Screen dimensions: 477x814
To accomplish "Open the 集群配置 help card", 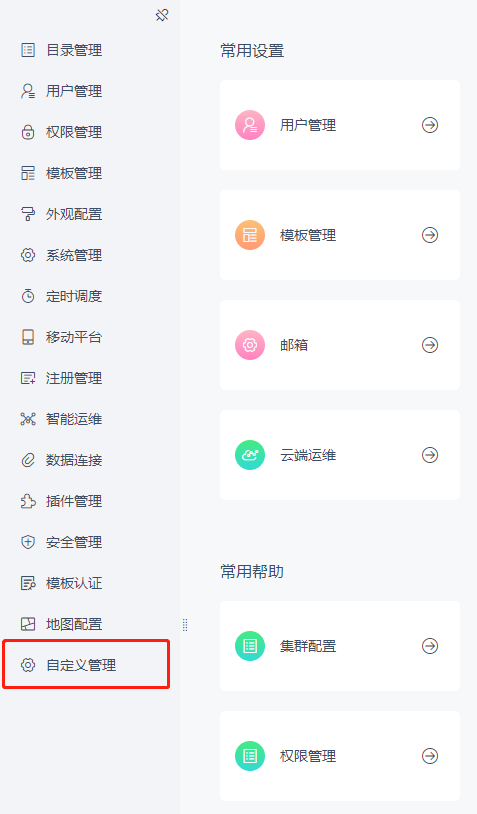I will 340,646.
